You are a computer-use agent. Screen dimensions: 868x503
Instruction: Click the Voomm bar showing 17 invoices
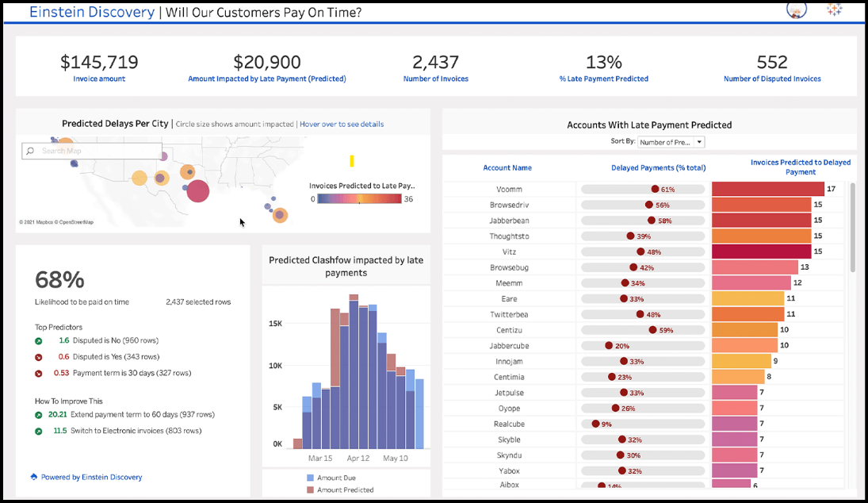[x=768, y=189]
